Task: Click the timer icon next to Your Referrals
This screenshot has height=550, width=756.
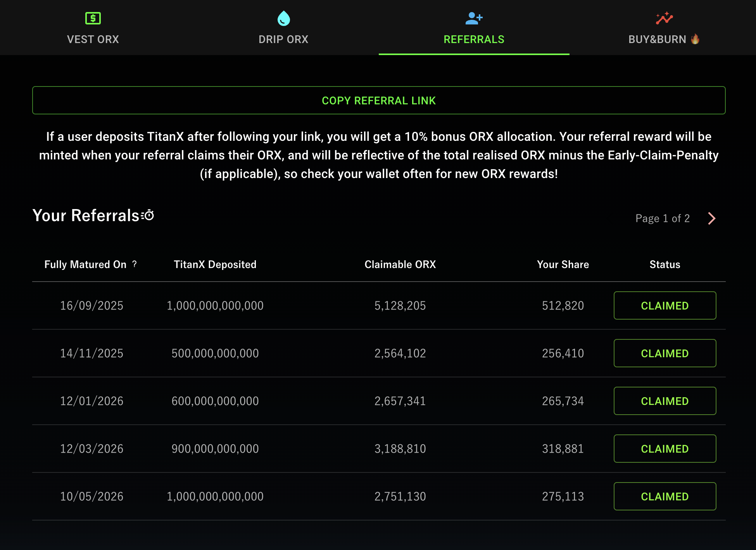Action: [x=148, y=215]
